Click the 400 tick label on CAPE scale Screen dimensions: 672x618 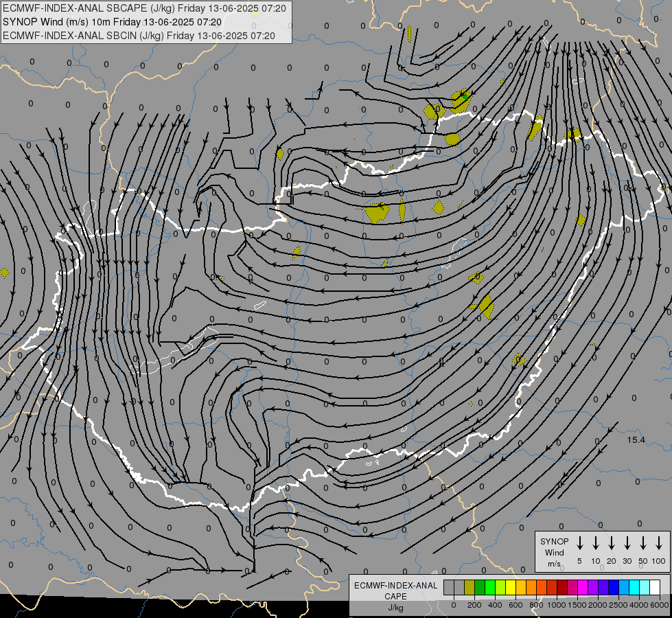tap(495, 605)
